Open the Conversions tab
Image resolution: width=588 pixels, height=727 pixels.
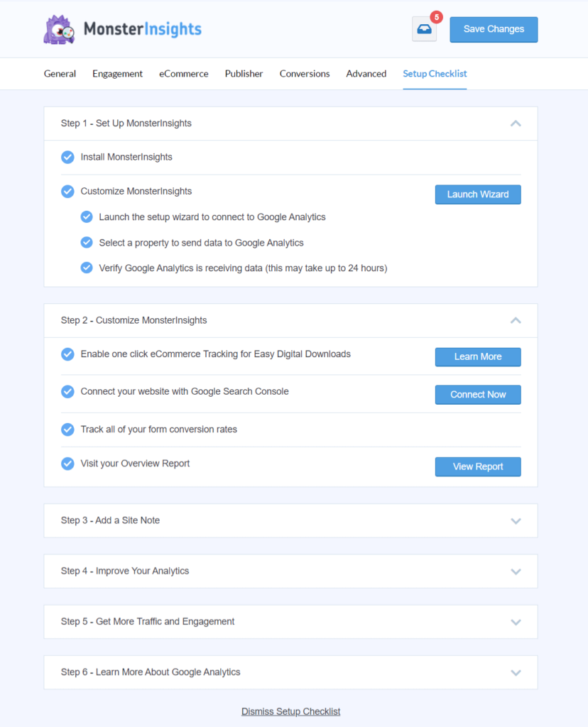coord(304,73)
